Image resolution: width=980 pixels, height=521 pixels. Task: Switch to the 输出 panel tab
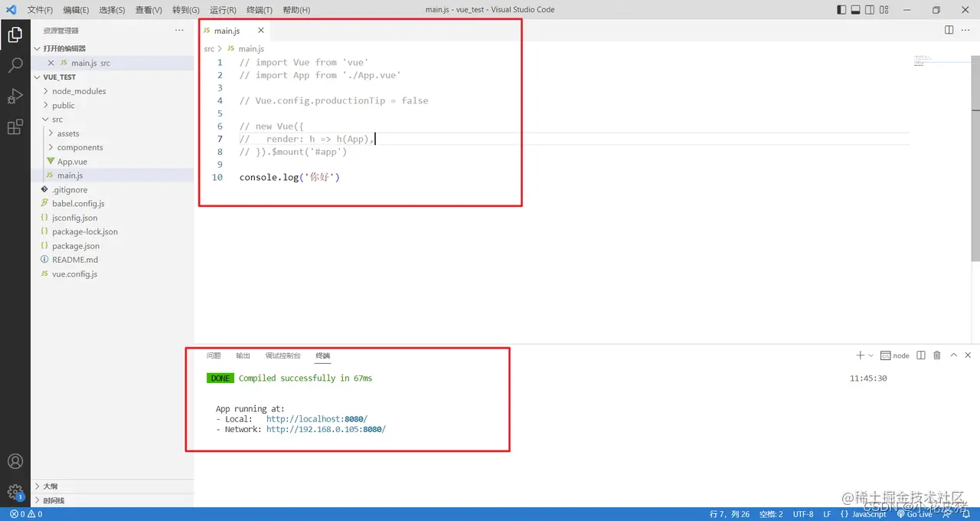tap(243, 356)
